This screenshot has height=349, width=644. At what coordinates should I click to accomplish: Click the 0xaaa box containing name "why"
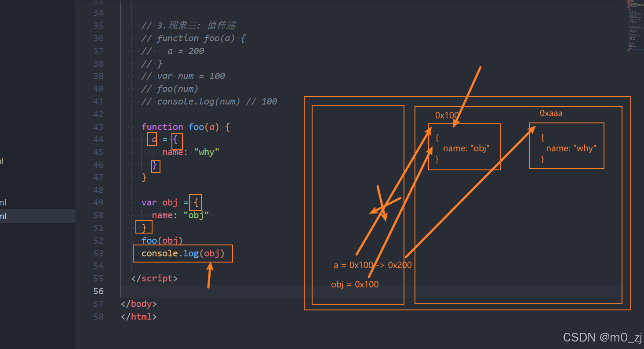click(566, 146)
